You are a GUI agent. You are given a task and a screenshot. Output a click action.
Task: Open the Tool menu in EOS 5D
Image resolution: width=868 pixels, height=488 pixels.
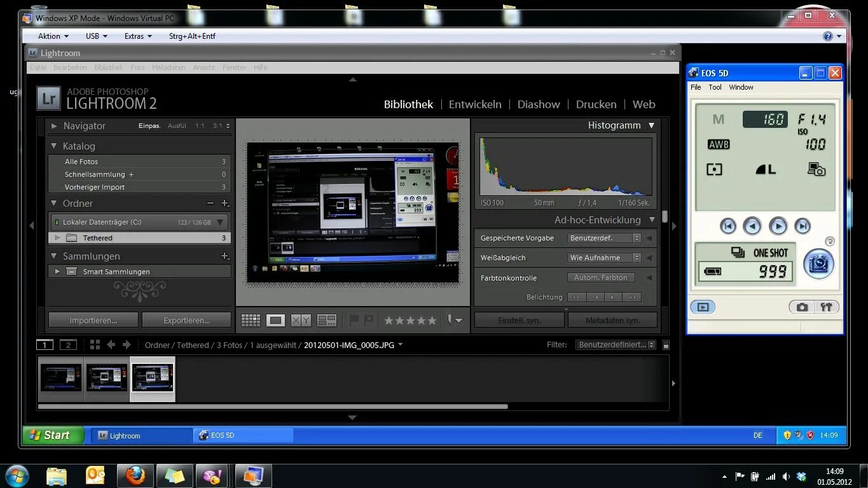(x=715, y=87)
